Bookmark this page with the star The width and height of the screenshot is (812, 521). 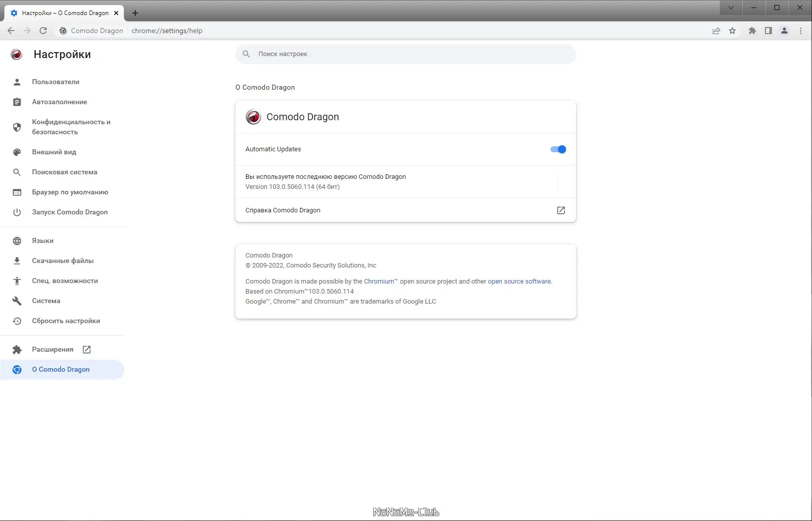[x=732, y=31]
